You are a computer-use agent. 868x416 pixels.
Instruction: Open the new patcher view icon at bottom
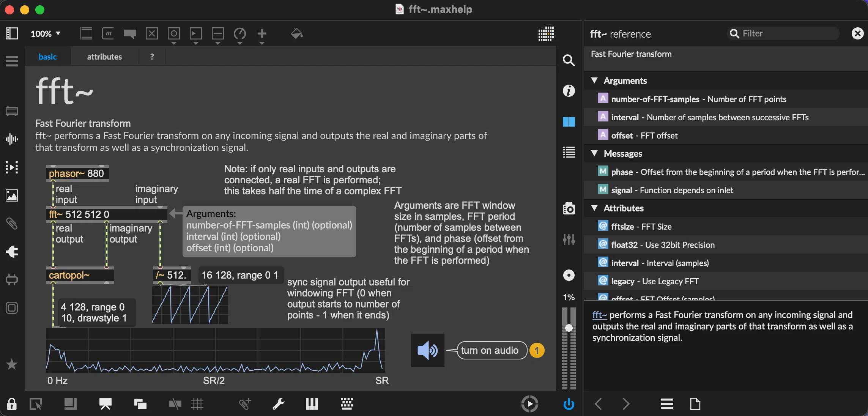pyautogui.click(x=36, y=404)
